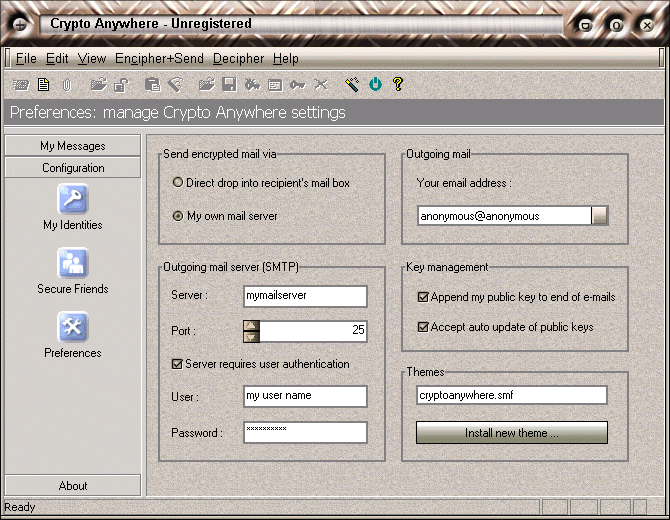Expand the email address dropdown arrow

point(599,216)
